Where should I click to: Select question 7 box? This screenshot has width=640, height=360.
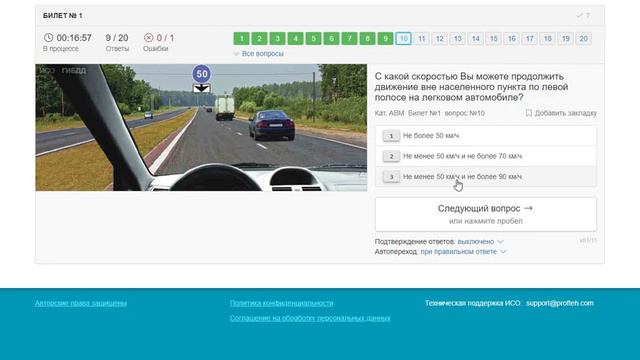pyautogui.click(x=349, y=39)
